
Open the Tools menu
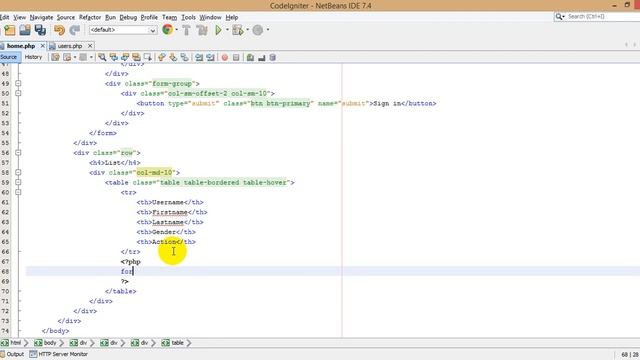coord(188,17)
